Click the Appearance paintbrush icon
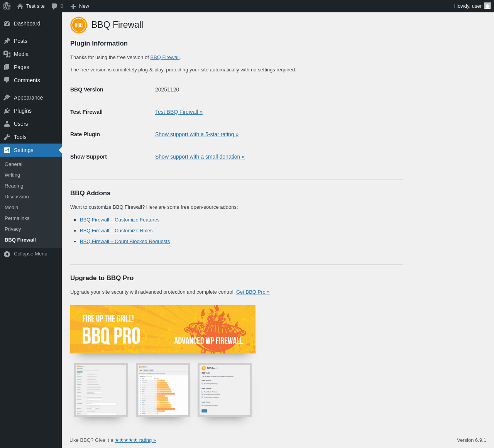The width and height of the screenshot is (494, 448). pos(7,98)
